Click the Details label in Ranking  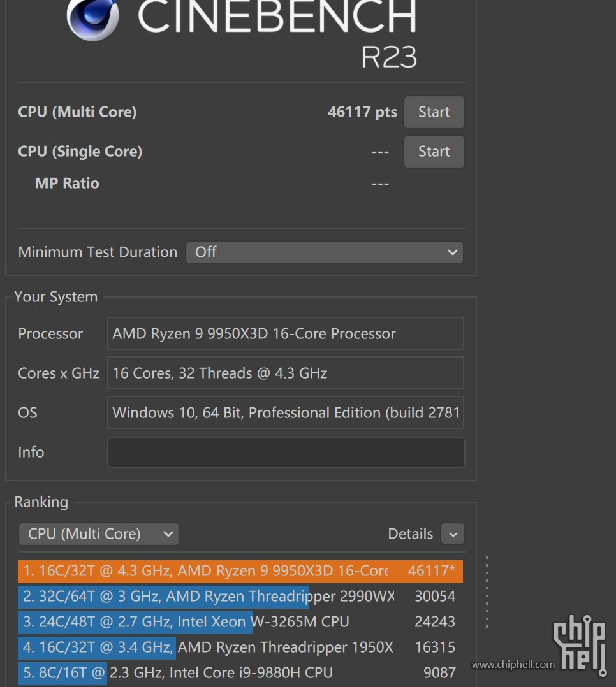pyautogui.click(x=411, y=533)
